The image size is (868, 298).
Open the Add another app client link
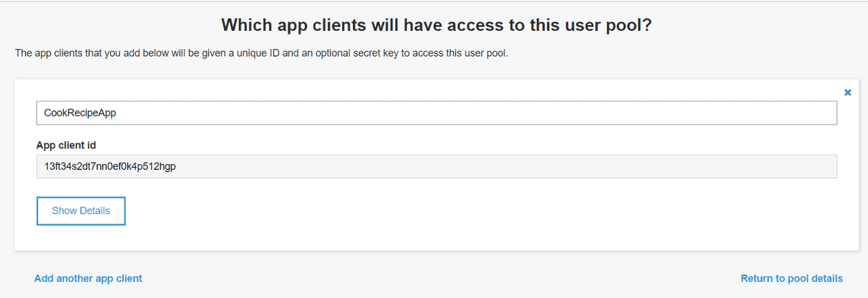coord(88,278)
